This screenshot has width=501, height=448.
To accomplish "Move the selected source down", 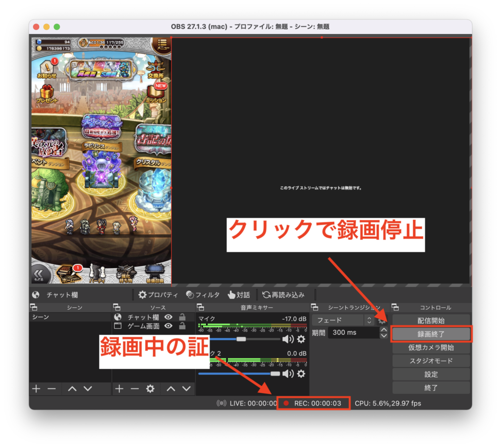I will pyautogui.click(x=186, y=388).
